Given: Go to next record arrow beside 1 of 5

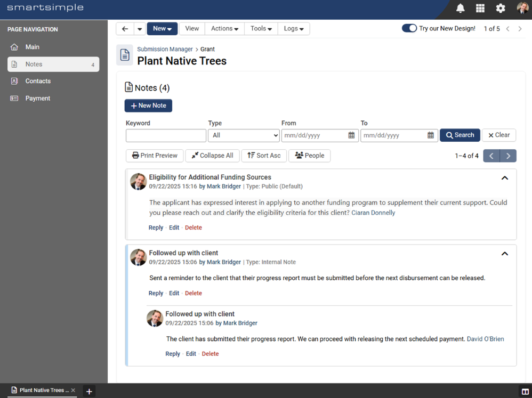Looking at the screenshot, I should click(x=520, y=29).
